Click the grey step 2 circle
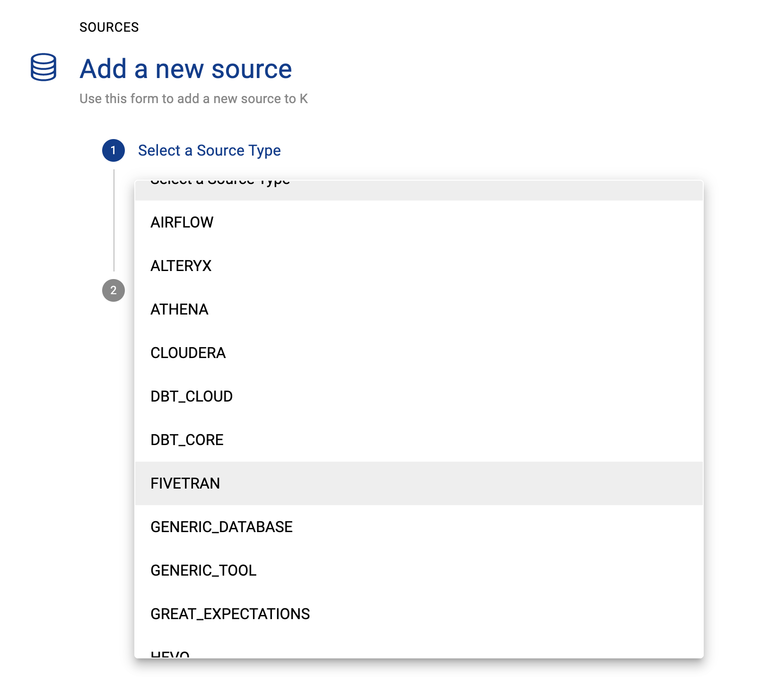Screen dimensions: 769x700 pos(114,290)
